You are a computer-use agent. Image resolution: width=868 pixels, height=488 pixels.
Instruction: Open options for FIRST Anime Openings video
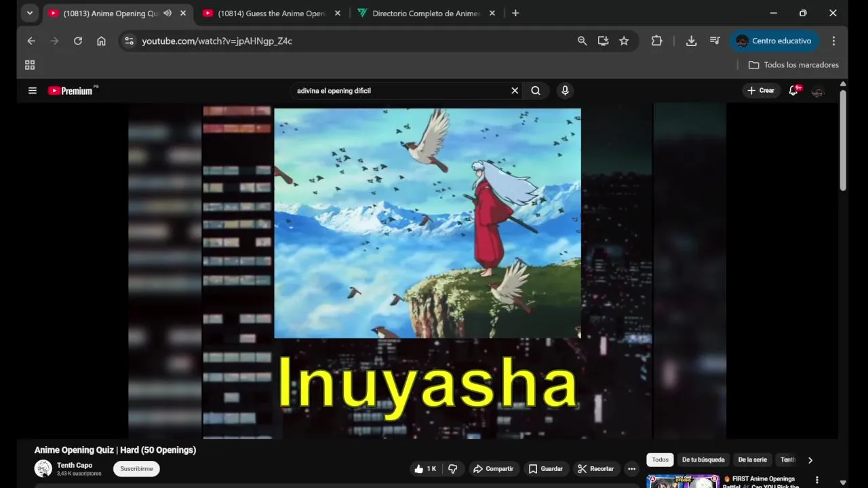coord(816,481)
